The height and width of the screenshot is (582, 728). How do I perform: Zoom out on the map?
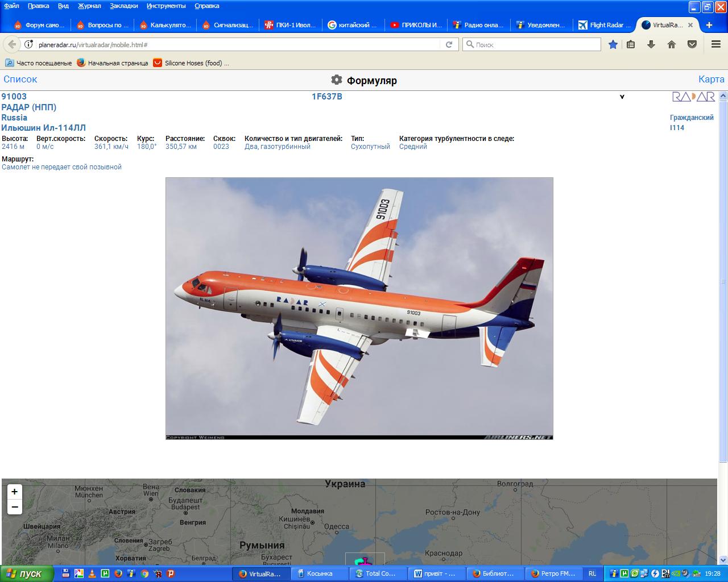[x=15, y=507]
